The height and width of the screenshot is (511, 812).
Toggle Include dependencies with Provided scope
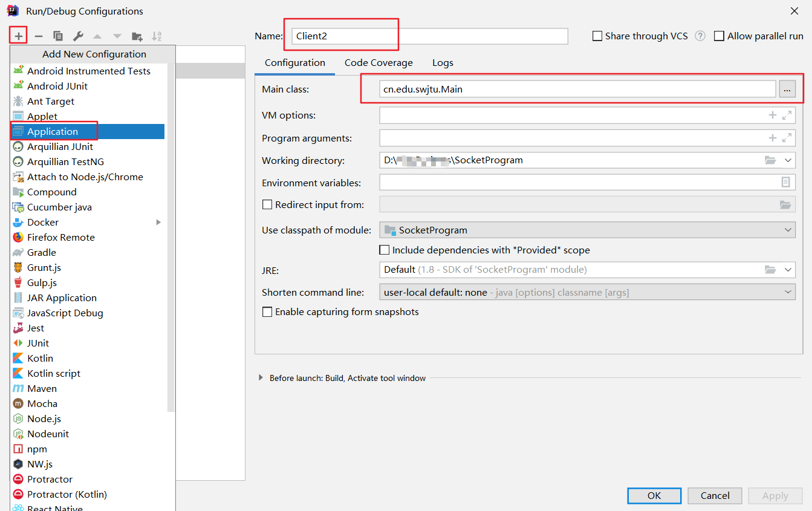384,250
